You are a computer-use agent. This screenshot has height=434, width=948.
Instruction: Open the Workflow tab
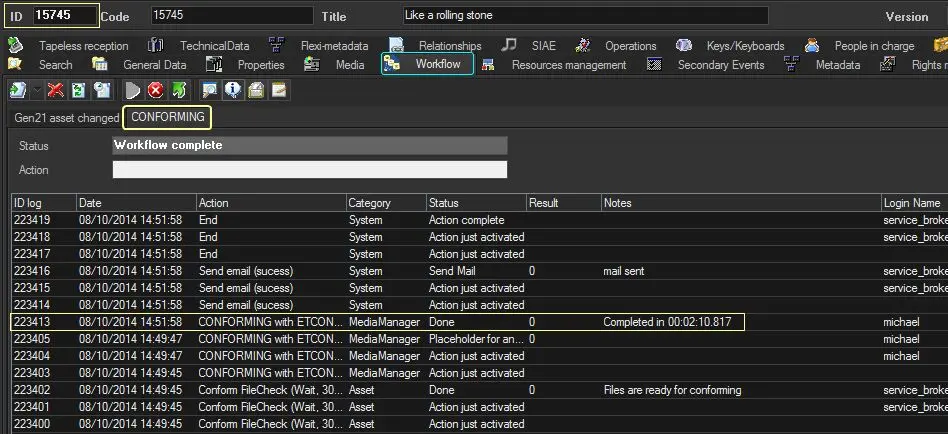coord(437,65)
